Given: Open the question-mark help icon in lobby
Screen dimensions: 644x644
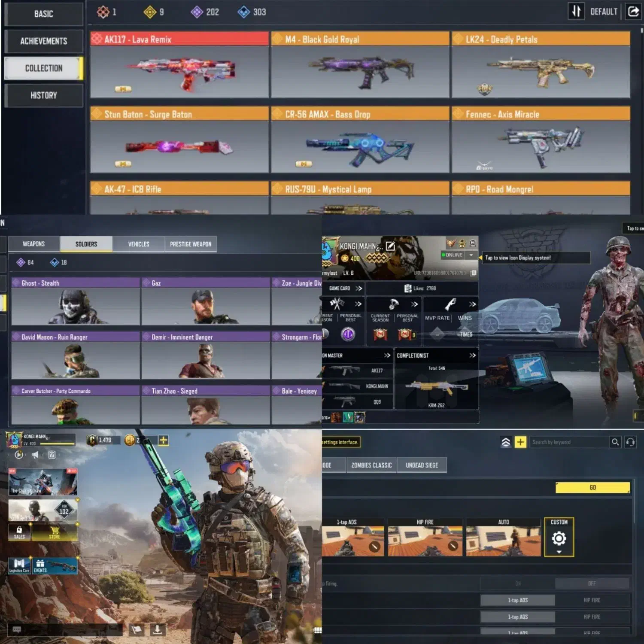Looking at the screenshot, I should (52, 455).
